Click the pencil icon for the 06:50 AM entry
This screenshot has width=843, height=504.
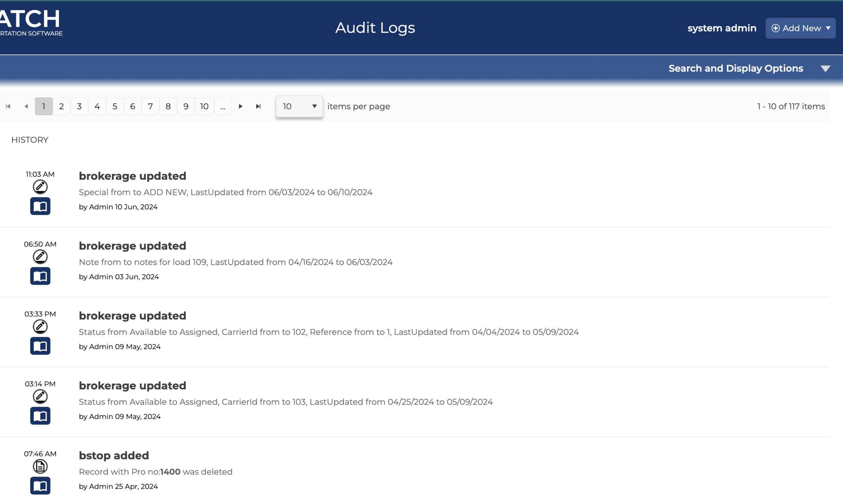pos(40,257)
